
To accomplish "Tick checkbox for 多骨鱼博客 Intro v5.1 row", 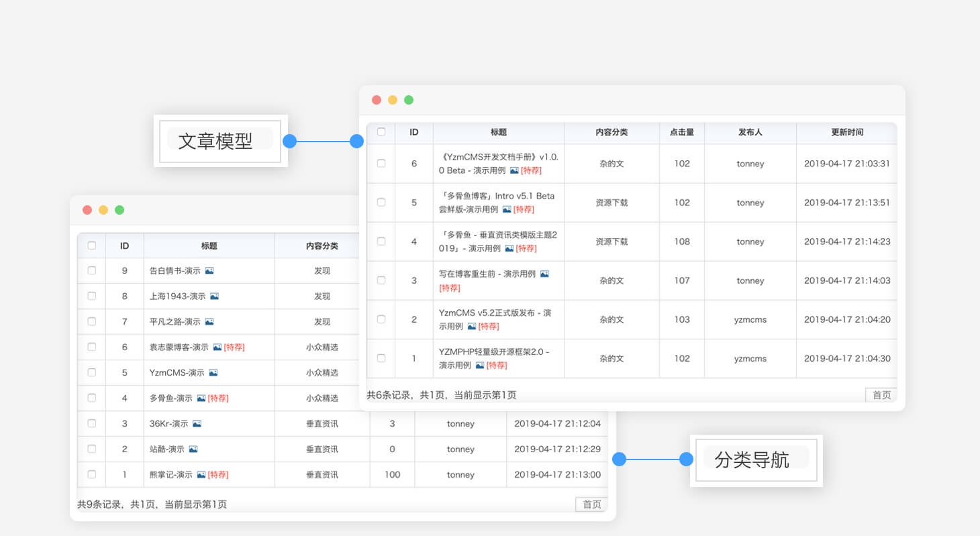I will click(381, 203).
